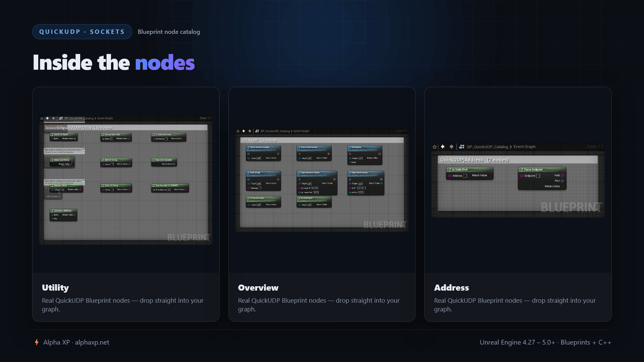Click the blueprint grid icon in Address screenshot breadcrumb
Viewport: 644px width, 362px height.
tap(462, 146)
